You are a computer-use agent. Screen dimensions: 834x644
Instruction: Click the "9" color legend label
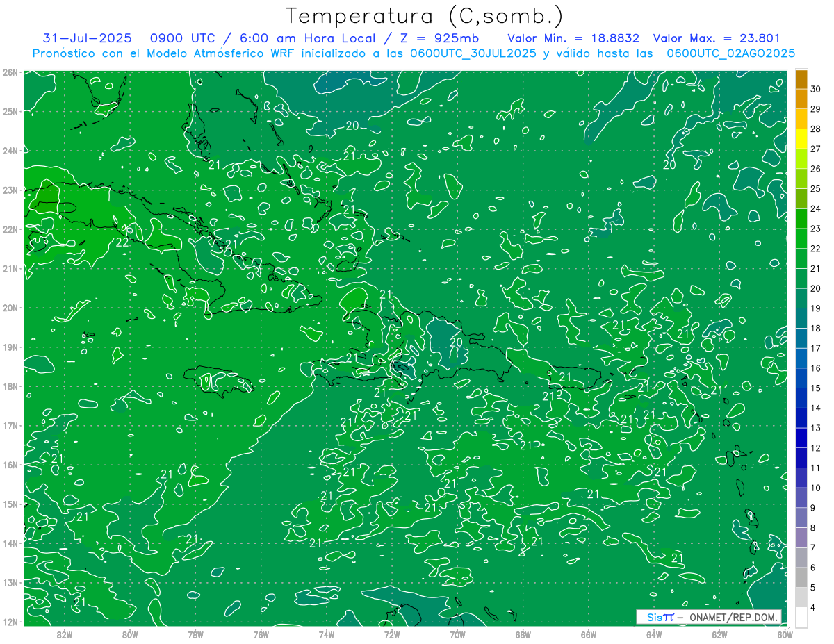813,508
